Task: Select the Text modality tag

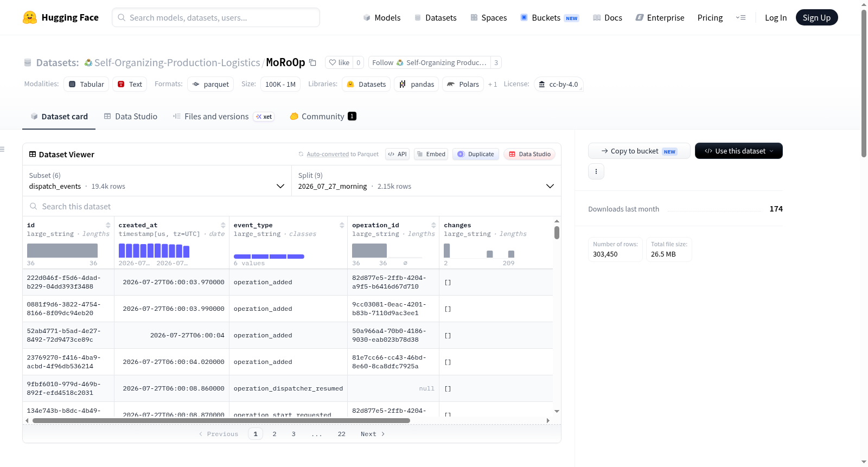Action: pyautogui.click(x=130, y=84)
